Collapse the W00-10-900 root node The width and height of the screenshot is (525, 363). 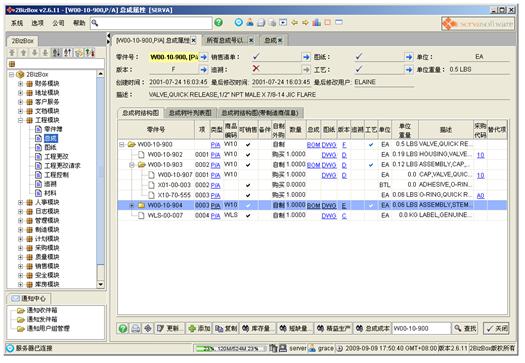122,145
